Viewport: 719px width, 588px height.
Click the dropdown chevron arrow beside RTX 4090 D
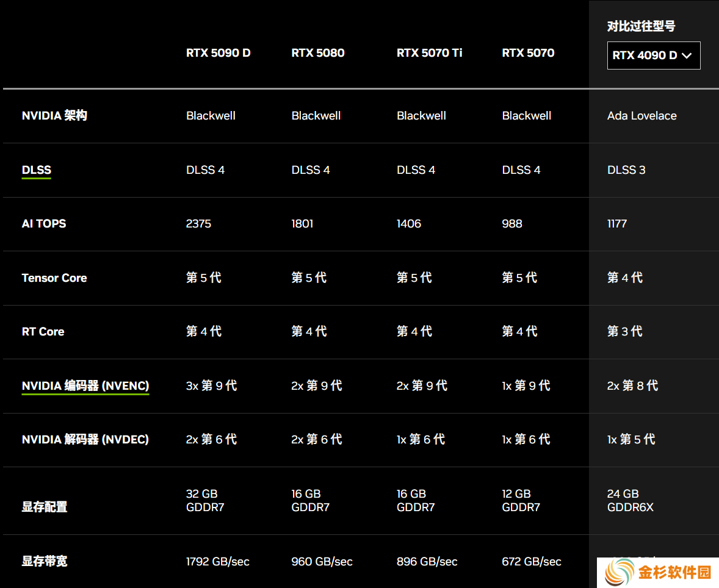(687, 56)
